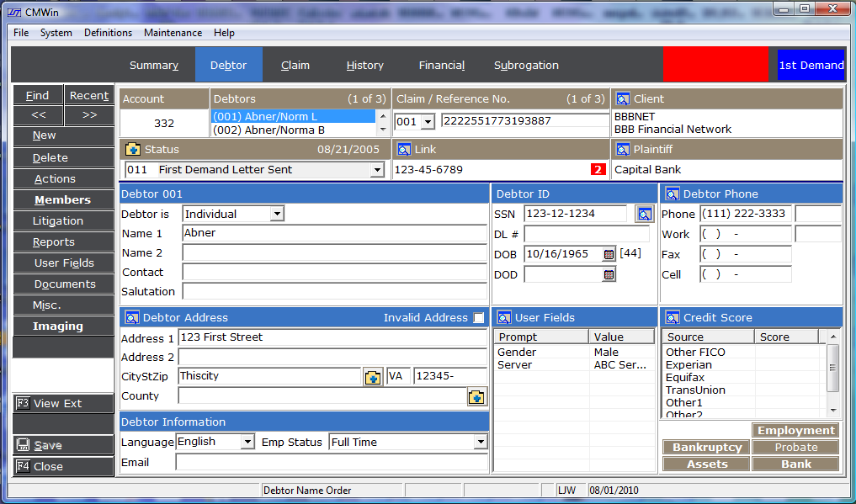Viewport: 856px width, 504px height.
Task: Open the DOB calendar picker icon
Action: tap(609, 254)
